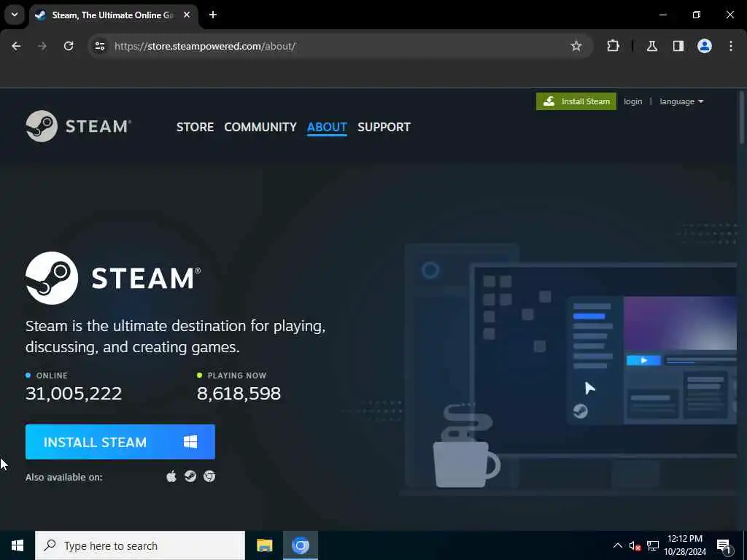Show hidden system tray icons
This screenshot has width=747, height=560.
[617, 545]
